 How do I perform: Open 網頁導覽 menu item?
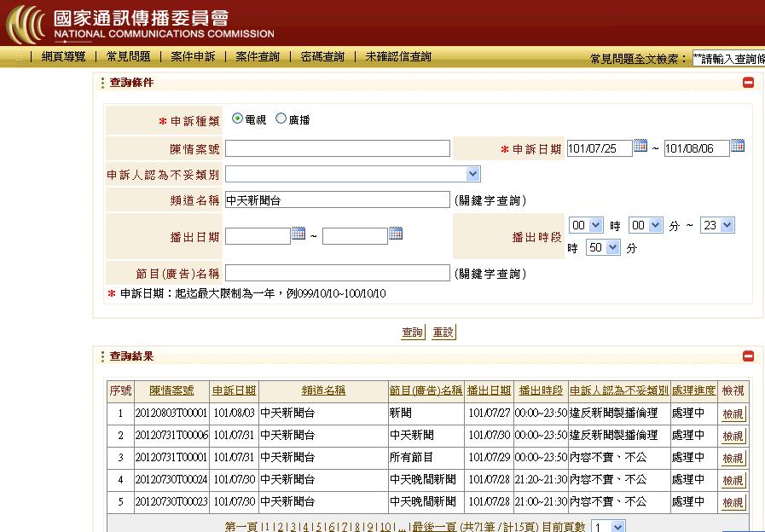point(63,56)
